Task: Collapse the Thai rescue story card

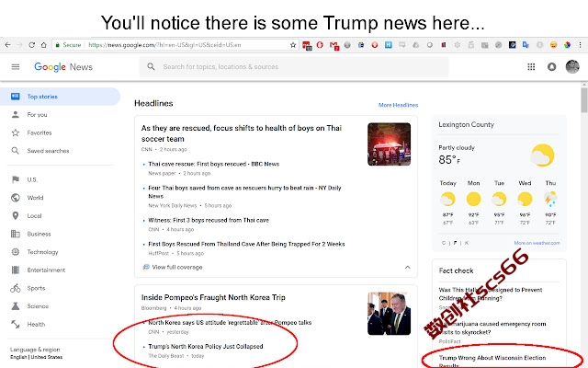Action: [408, 267]
